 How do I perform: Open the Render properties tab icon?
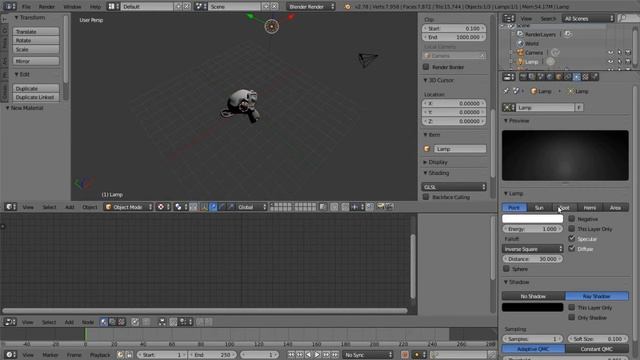coord(523,77)
